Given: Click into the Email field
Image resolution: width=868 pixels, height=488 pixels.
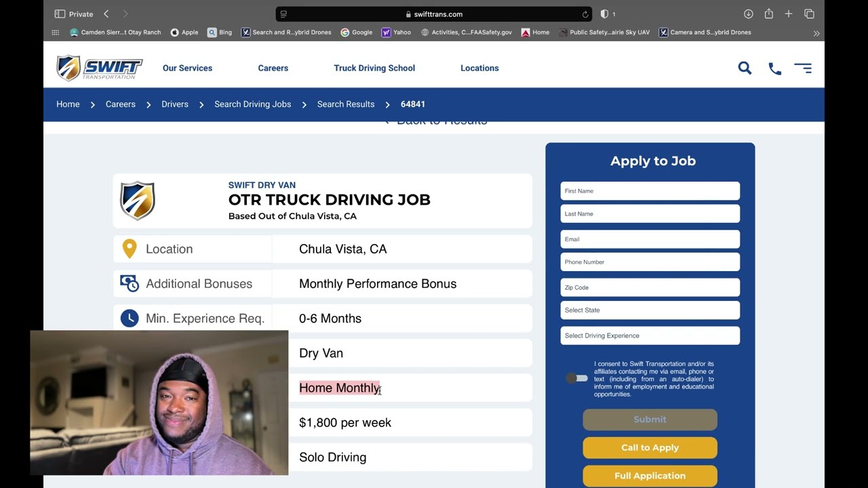Looking at the screenshot, I should [650, 239].
